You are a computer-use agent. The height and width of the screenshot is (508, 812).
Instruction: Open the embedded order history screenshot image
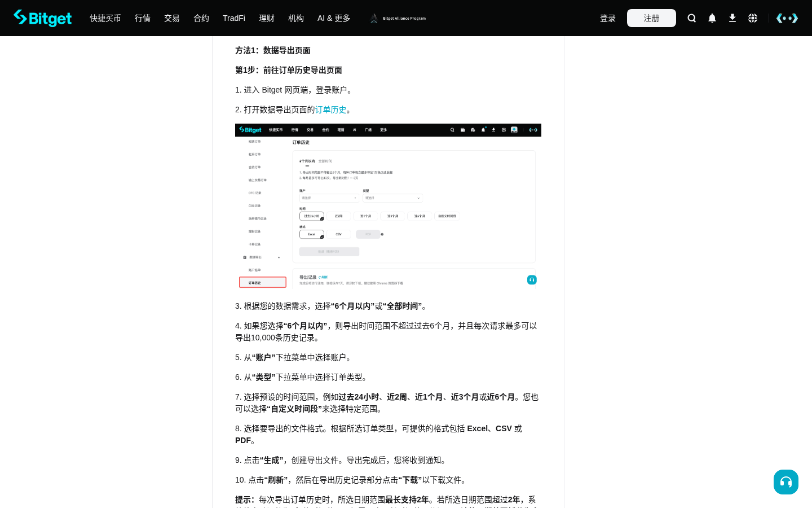click(388, 207)
